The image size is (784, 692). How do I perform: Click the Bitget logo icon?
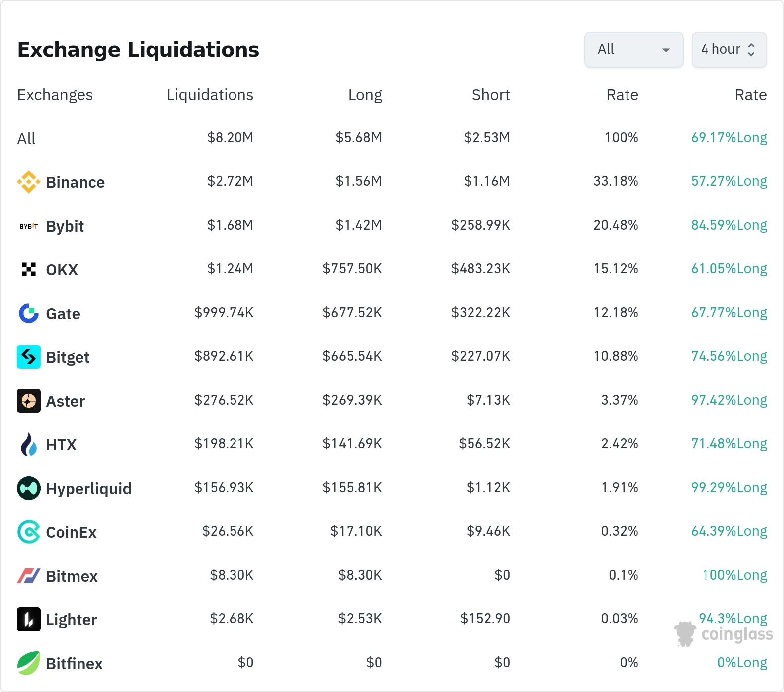point(29,357)
